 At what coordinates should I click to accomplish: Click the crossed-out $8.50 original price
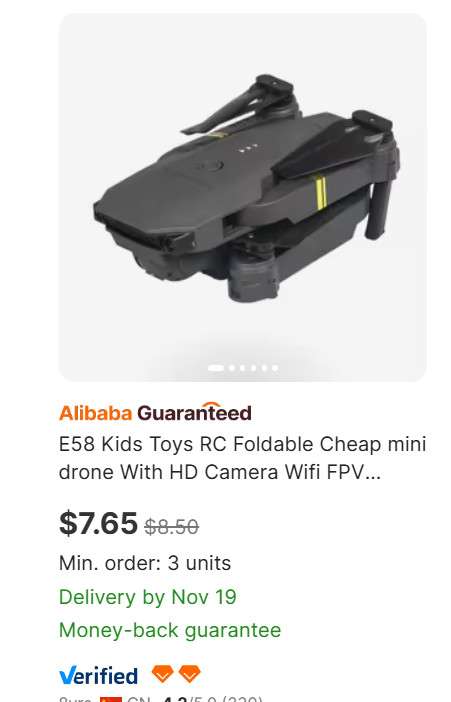(x=171, y=526)
